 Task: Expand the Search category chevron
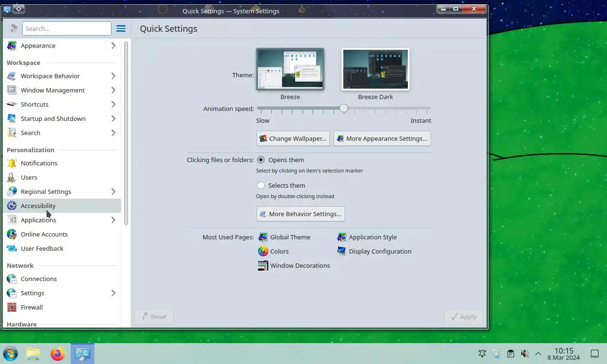tap(113, 133)
